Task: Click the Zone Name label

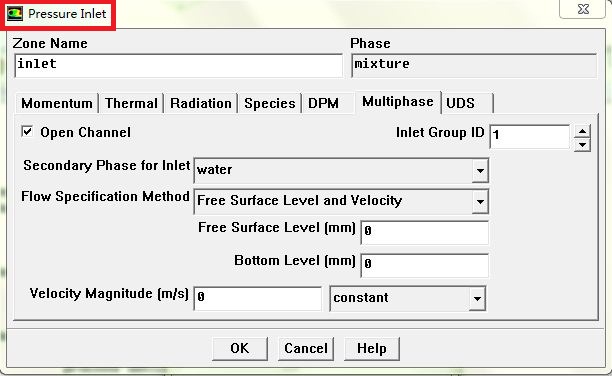Action: (50, 43)
